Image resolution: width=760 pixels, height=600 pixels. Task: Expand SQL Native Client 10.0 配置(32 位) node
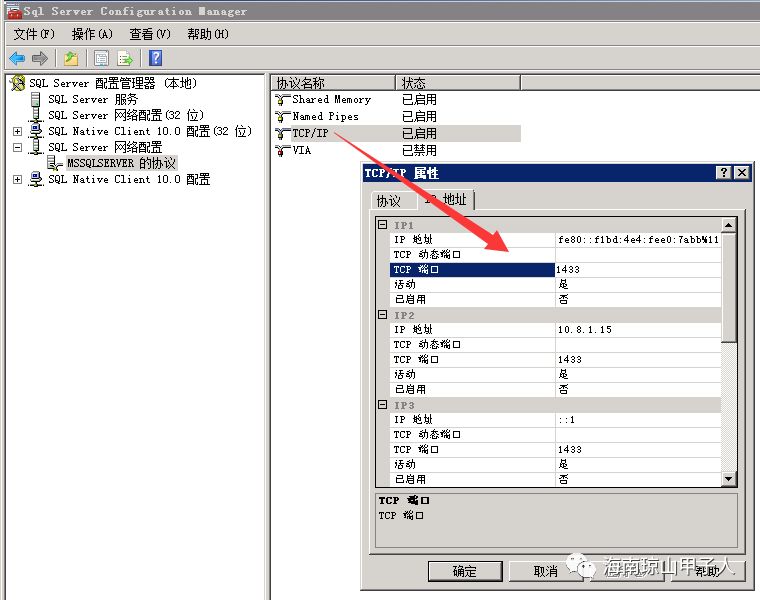17,131
